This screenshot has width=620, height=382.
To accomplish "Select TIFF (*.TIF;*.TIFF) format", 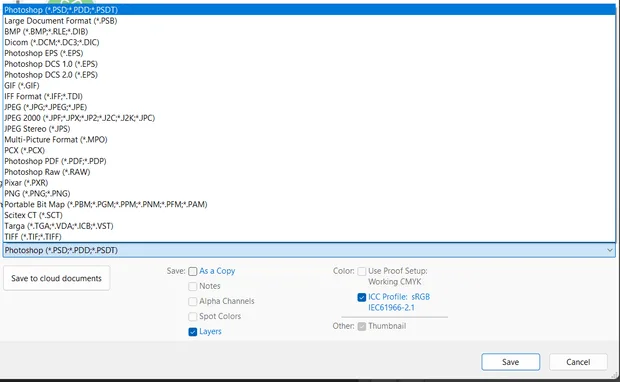I will (309, 236).
